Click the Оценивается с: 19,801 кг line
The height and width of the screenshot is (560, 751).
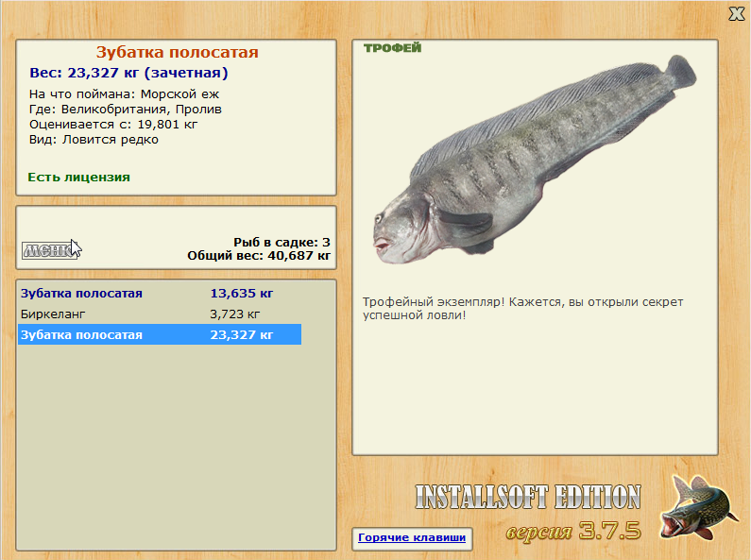[x=113, y=125]
